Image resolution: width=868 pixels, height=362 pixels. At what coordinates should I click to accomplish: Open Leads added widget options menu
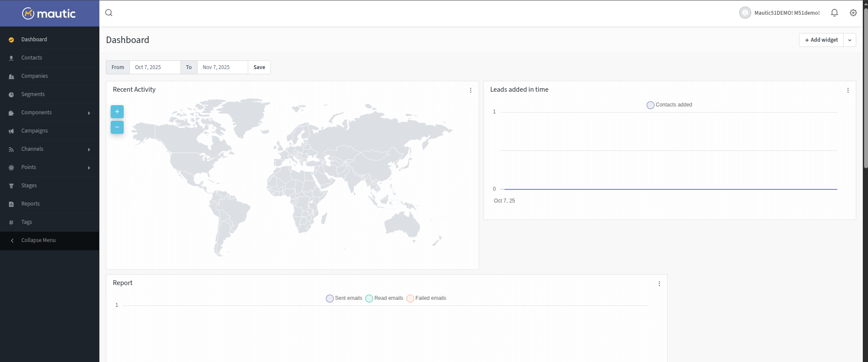tap(848, 90)
